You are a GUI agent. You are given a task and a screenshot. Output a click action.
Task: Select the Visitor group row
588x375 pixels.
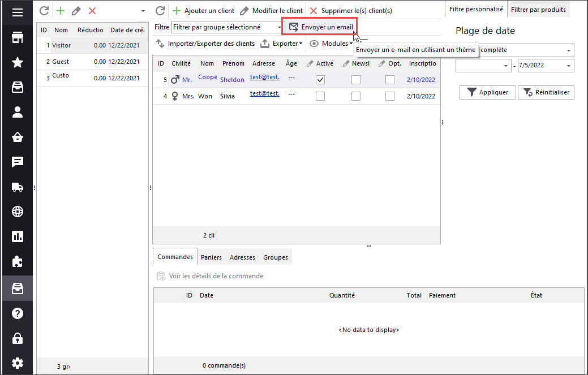[x=93, y=45]
